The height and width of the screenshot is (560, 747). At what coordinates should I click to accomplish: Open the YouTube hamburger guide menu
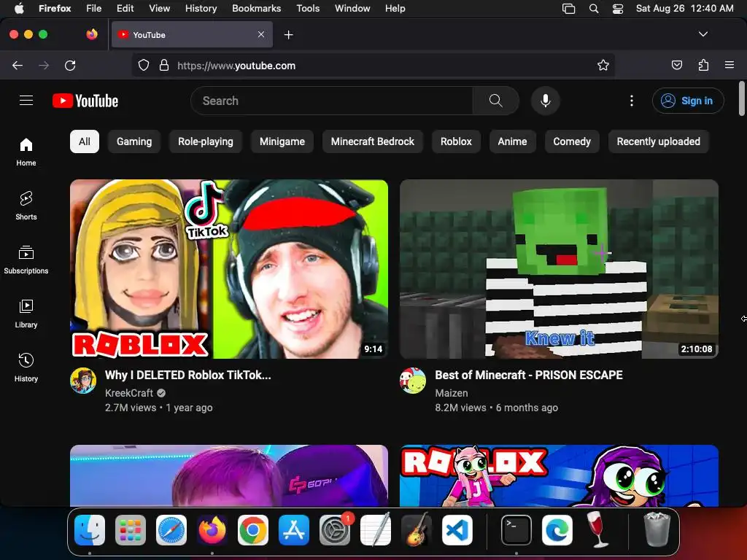pyautogui.click(x=26, y=101)
